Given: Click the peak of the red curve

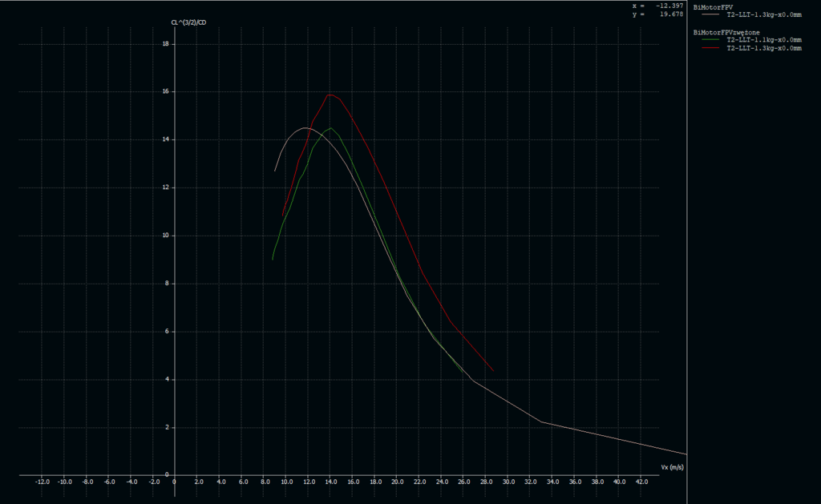Looking at the screenshot, I should [330, 95].
